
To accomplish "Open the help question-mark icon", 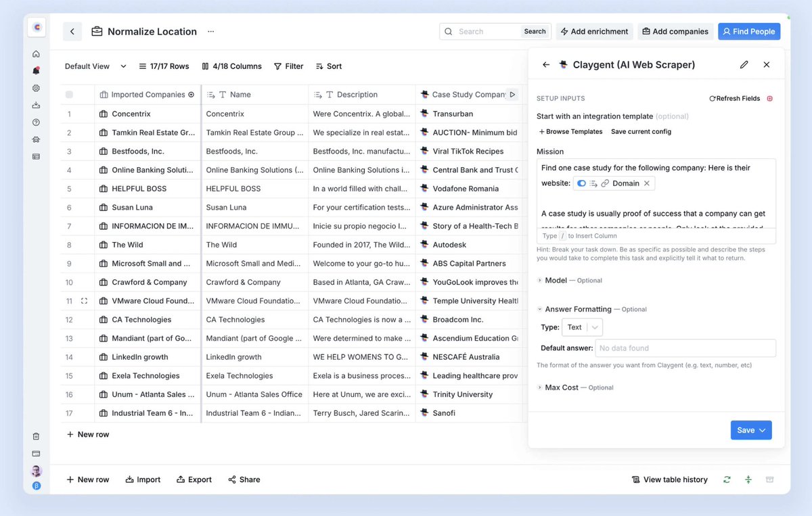I will (x=36, y=122).
